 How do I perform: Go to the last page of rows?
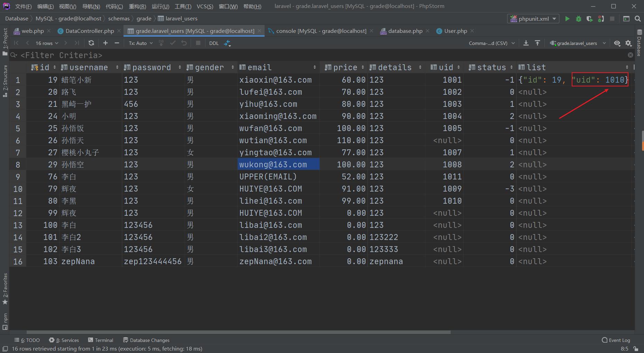coord(77,43)
